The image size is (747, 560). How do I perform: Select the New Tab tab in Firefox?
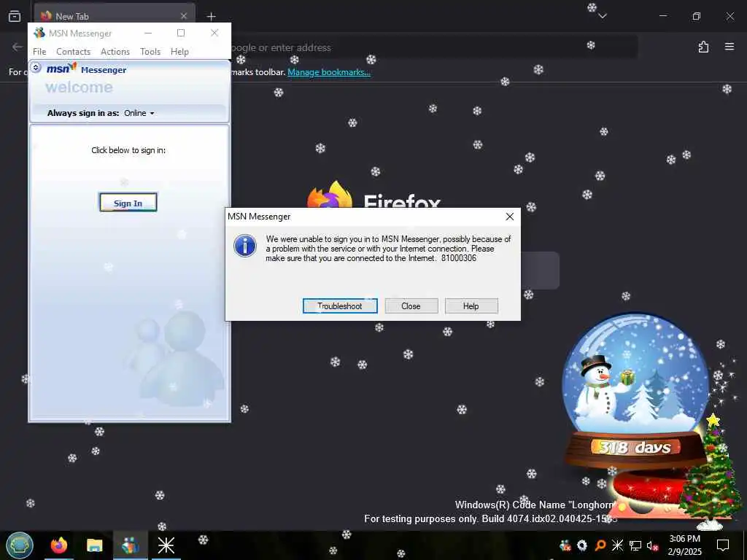115,16
